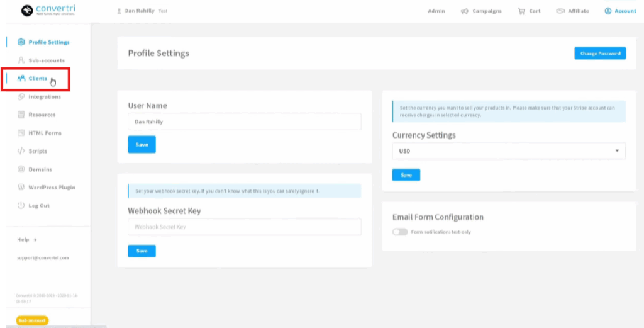Viewport: 644px width, 328px height.
Task: Open the USD currency dropdown
Action: tap(509, 151)
